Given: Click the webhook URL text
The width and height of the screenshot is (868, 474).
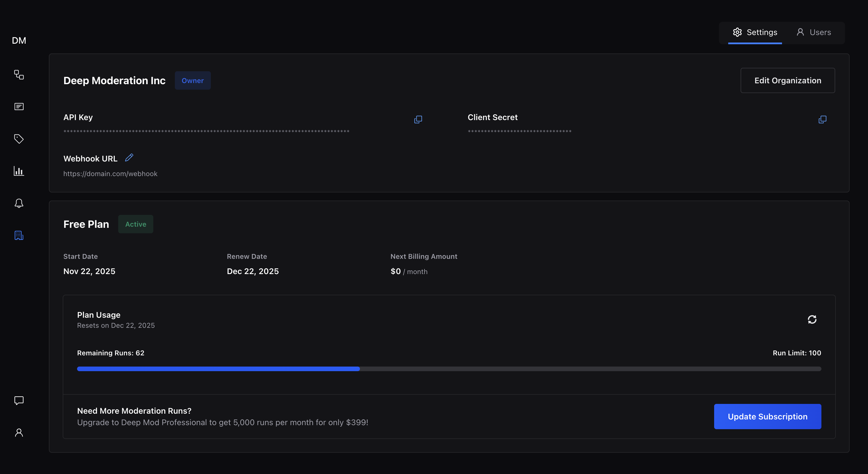Looking at the screenshot, I should (110, 174).
